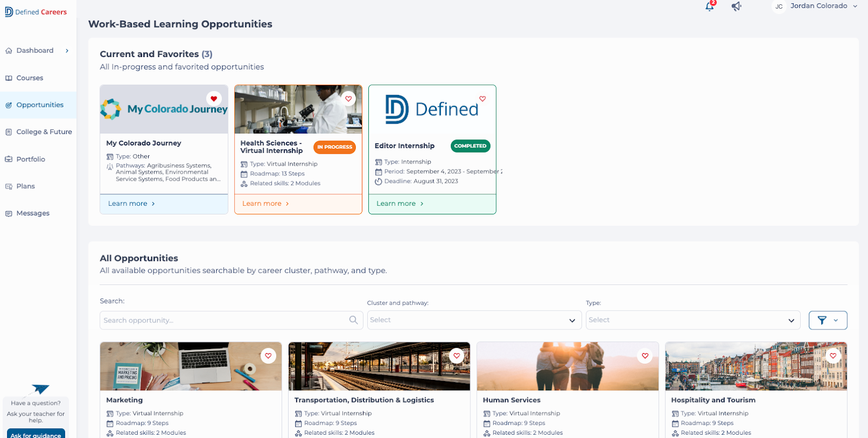Click the Health Sciences - Virtual Internship title
The width and height of the screenshot is (868, 438).
coord(272,147)
